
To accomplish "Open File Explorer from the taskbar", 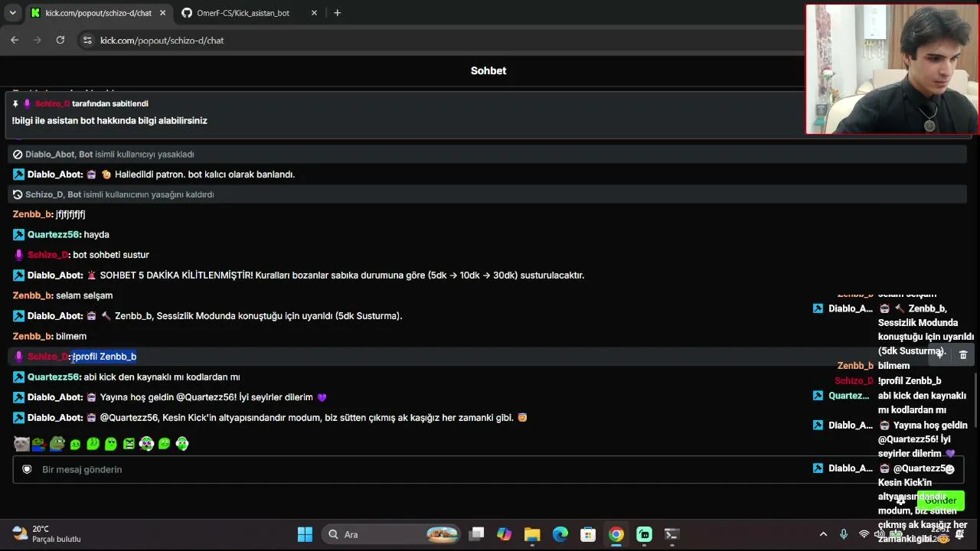I will coord(532,534).
